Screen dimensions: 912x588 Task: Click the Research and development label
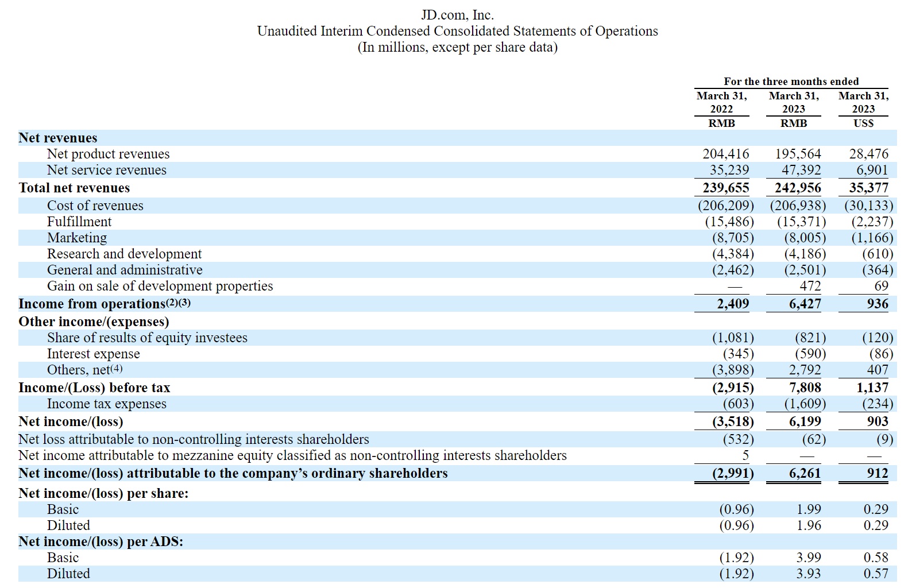(x=124, y=254)
